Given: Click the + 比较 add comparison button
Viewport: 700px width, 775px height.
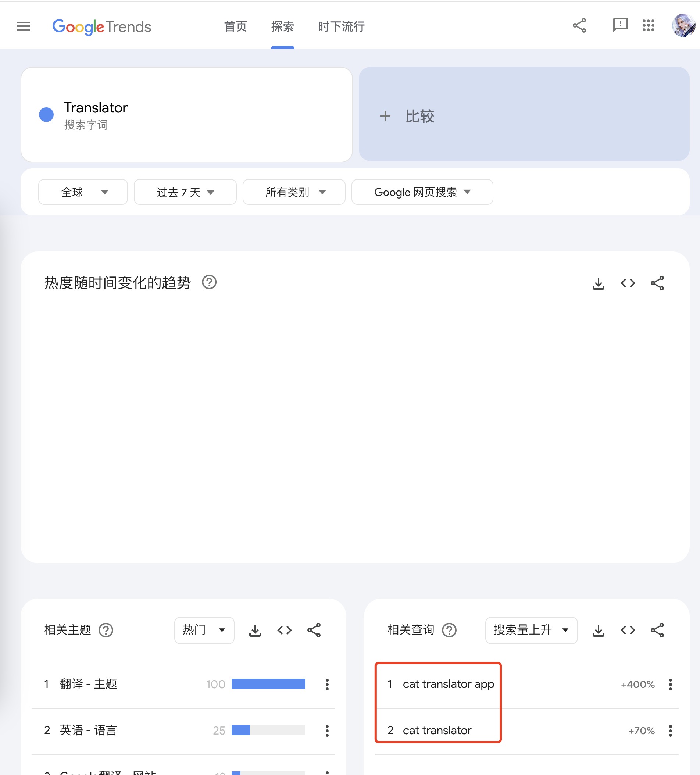Looking at the screenshot, I should (524, 114).
